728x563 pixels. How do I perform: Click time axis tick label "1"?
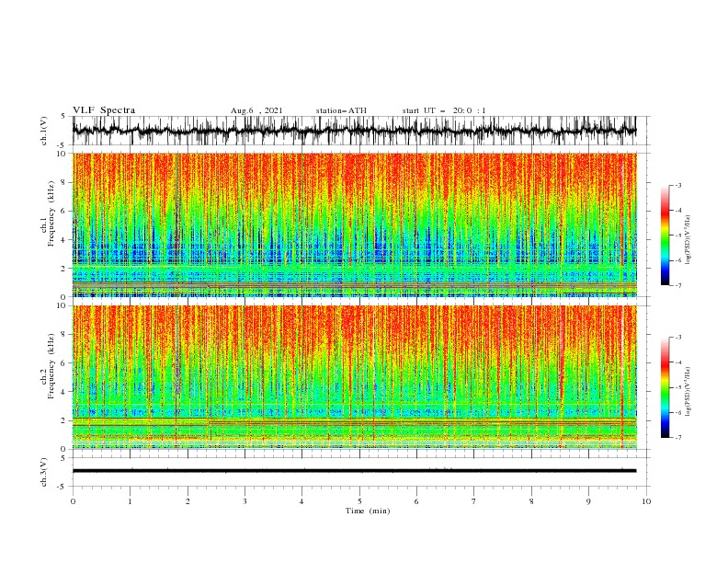point(130,501)
